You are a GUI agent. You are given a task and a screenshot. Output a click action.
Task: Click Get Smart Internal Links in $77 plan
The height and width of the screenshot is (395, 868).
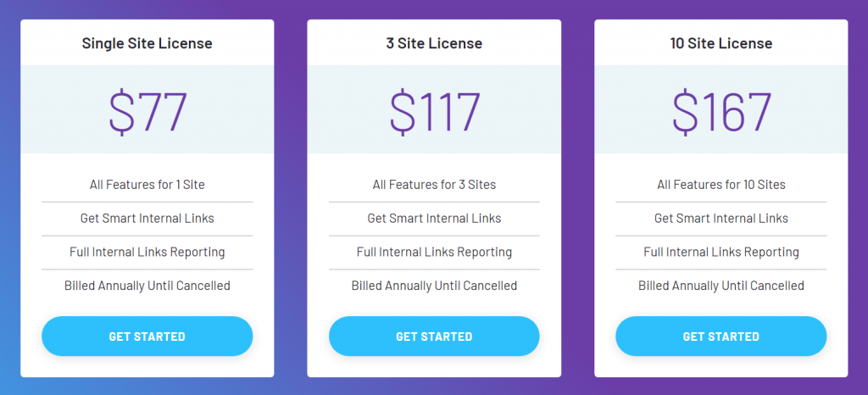click(147, 219)
